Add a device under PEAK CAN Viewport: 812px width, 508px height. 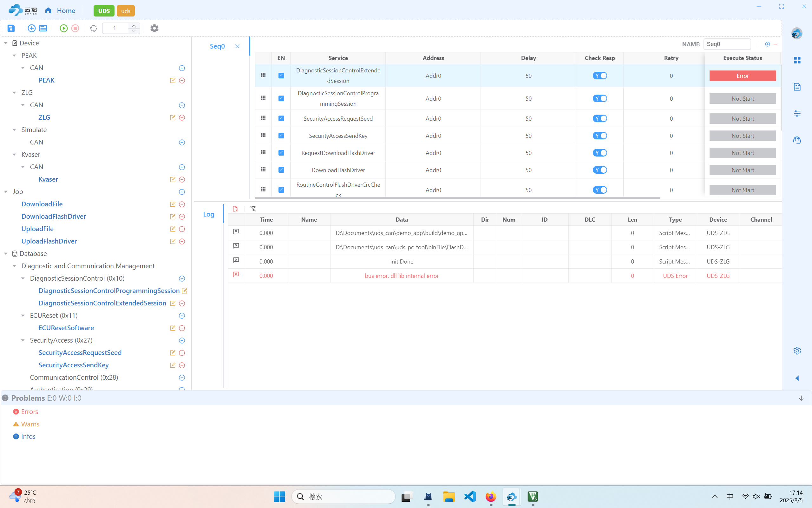click(182, 68)
